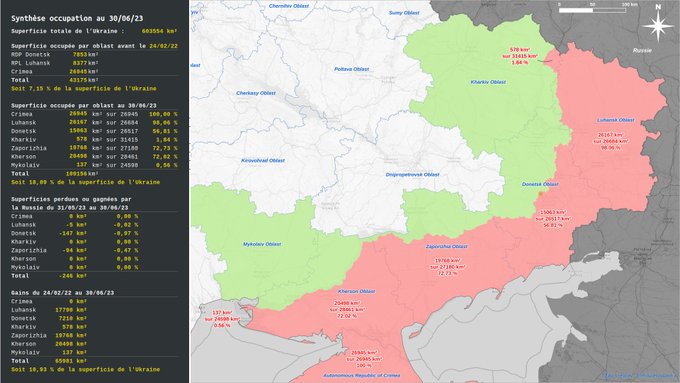The height and width of the screenshot is (383, 680).
Task: Select the Kharkiv Oblast map label
Action: (x=488, y=82)
